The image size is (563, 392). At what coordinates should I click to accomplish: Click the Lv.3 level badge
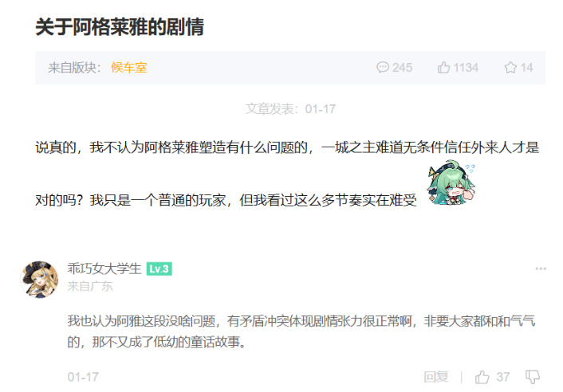coord(159,269)
